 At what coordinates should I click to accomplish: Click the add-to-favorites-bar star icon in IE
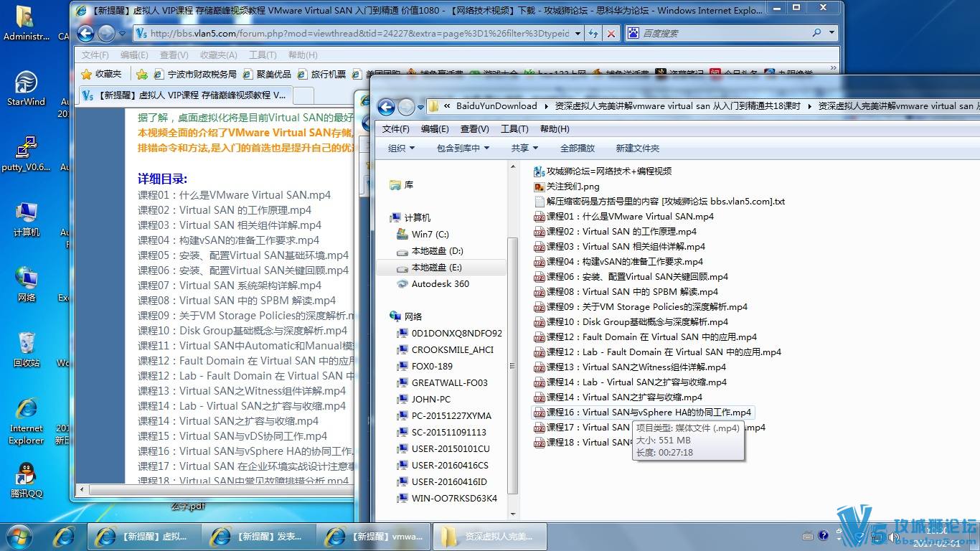click(x=142, y=74)
